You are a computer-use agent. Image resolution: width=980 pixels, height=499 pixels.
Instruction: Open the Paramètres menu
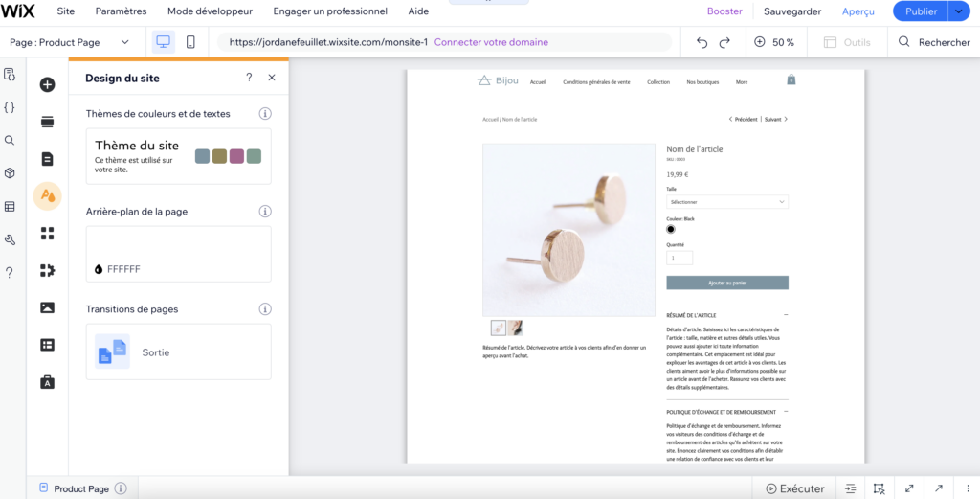click(122, 11)
